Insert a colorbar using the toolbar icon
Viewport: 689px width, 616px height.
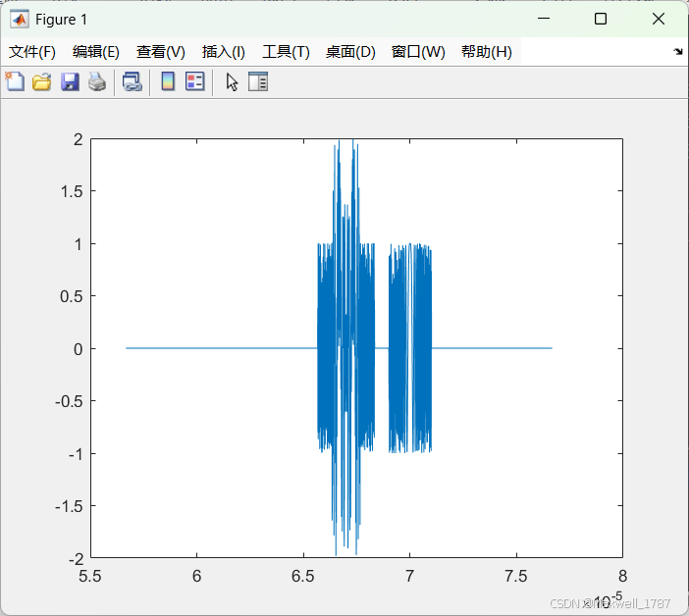168,81
